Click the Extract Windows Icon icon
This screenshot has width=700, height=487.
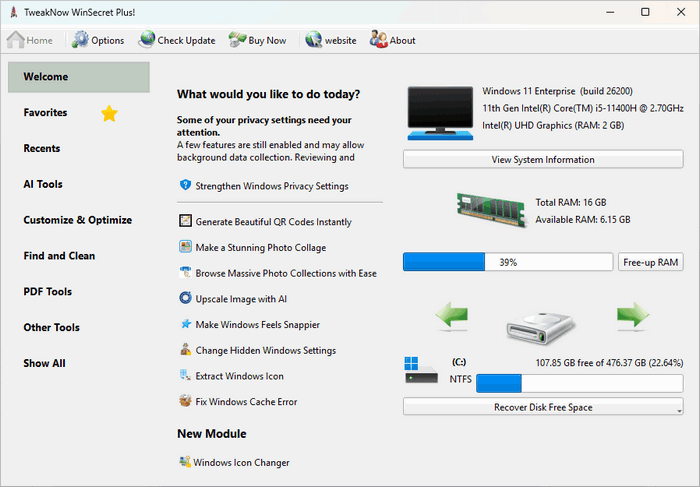coord(185,375)
